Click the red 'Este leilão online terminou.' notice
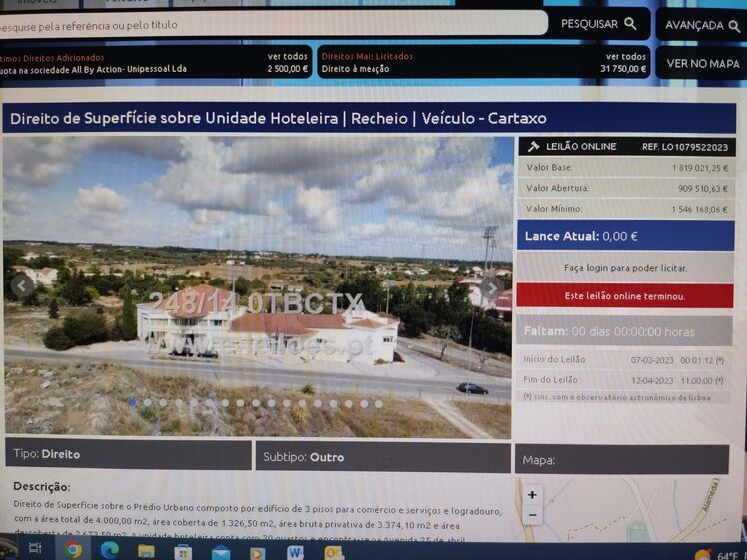Screen dimensions: 747x560 (x=625, y=296)
